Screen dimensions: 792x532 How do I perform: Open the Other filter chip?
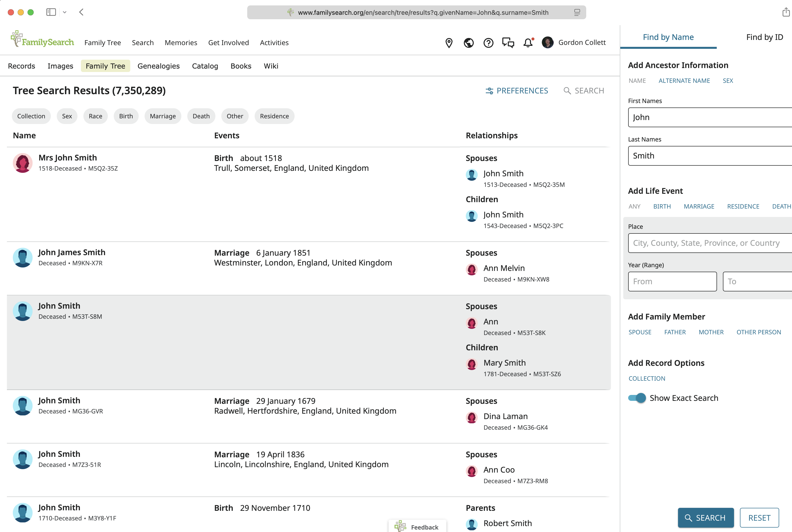coord(235,116)
